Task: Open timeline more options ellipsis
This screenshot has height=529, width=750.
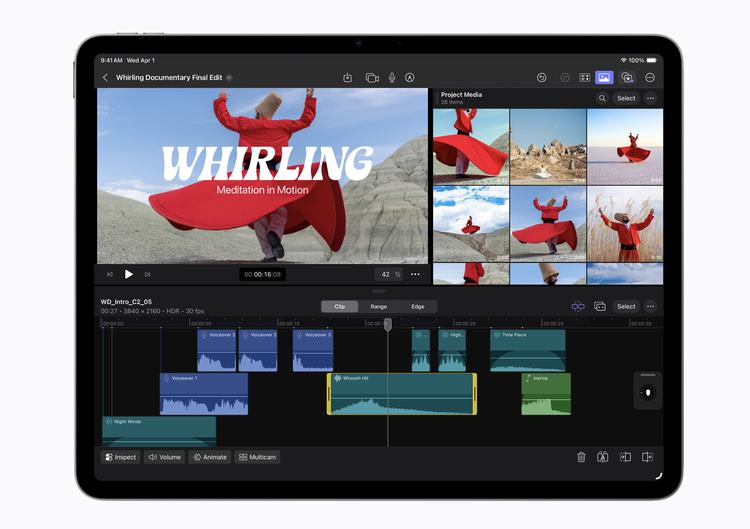Action: coord(651,306)
